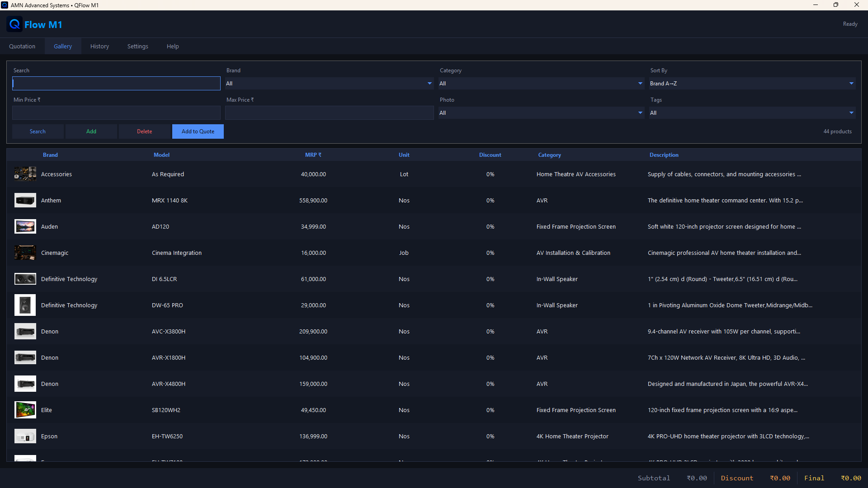The height and width of the screenshot is (488, 868).
Task: Open the DI 6.5LCR speaker thumbnail
Action: pos(25,279)
